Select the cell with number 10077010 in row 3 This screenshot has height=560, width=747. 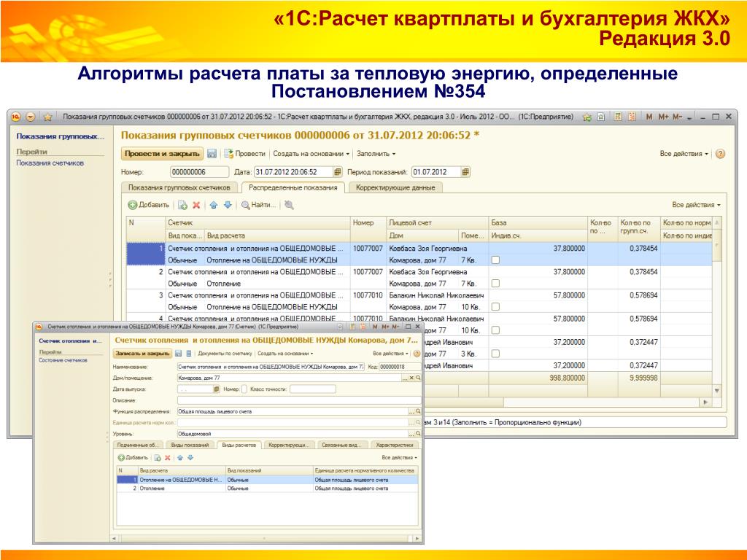pyautogui.click(x=368, y=295)
